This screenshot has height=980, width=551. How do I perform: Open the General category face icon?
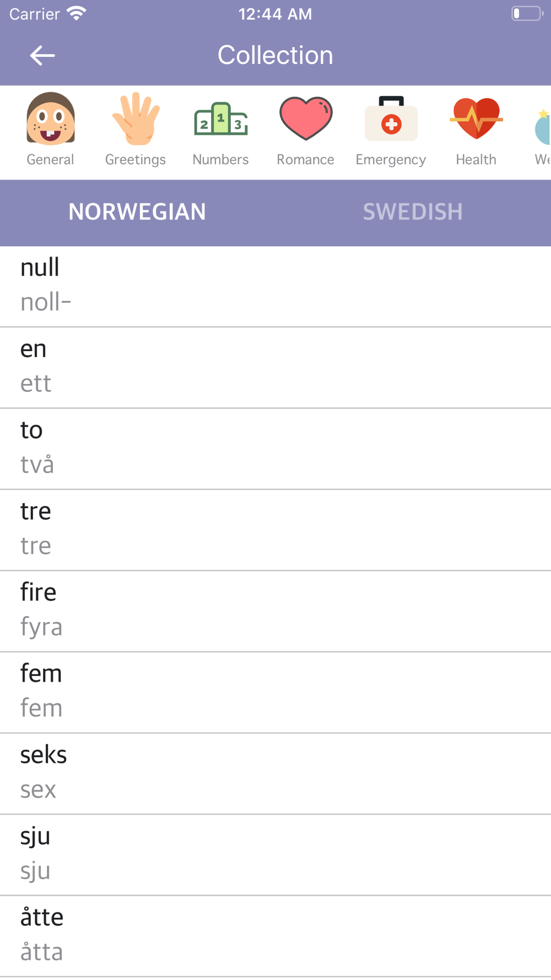coord(51,119)
